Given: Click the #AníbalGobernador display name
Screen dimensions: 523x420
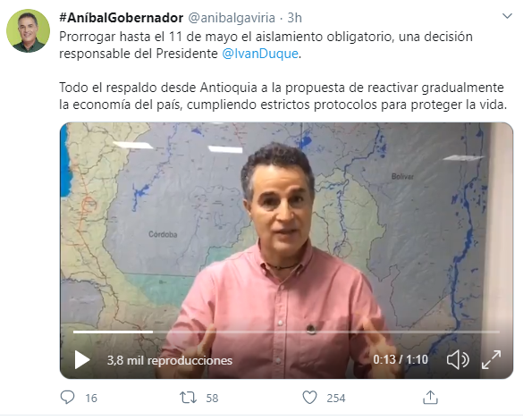Looking at the screenshot, I should [x=122, y=18].
